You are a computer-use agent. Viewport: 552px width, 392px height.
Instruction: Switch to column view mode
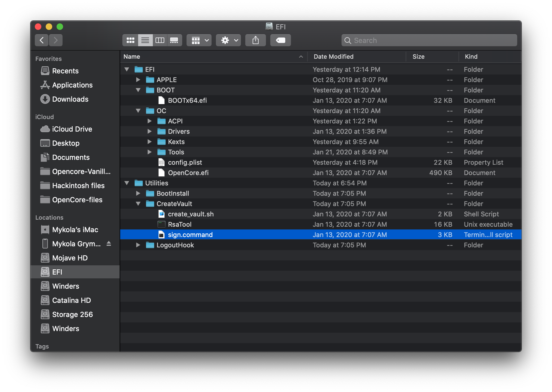click(x=160, y=40)
